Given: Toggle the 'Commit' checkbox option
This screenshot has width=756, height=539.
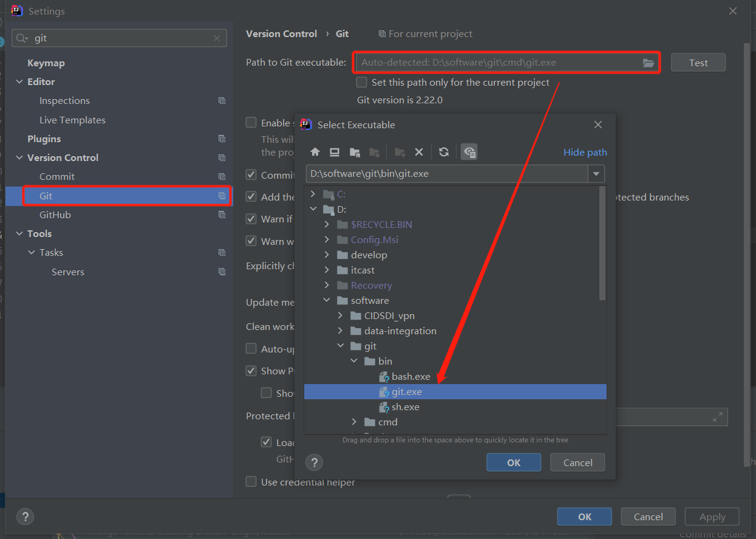Looking at the screenshot, I should (251, 175).
